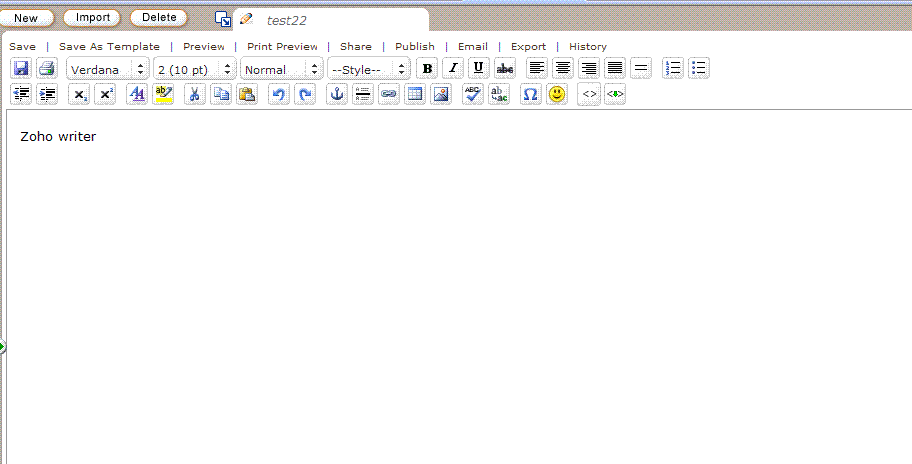
Task: Click the Delete button
Action: point(159,18)
